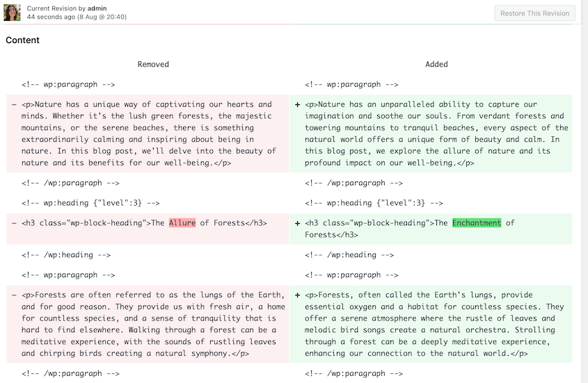Viewport: 588px width, 383px height.
Task: Click the wp:heading level 3 comment in Added column
Action: (x=374, y=203)
